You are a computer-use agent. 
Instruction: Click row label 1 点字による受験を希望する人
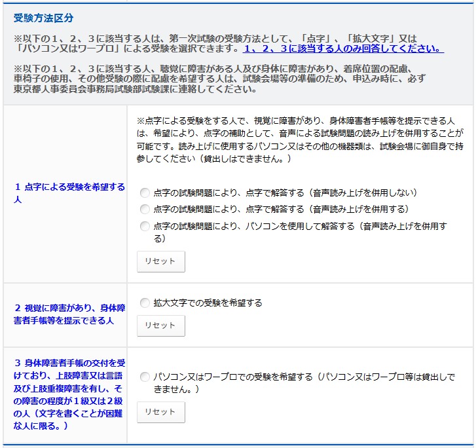pos(69,193)
